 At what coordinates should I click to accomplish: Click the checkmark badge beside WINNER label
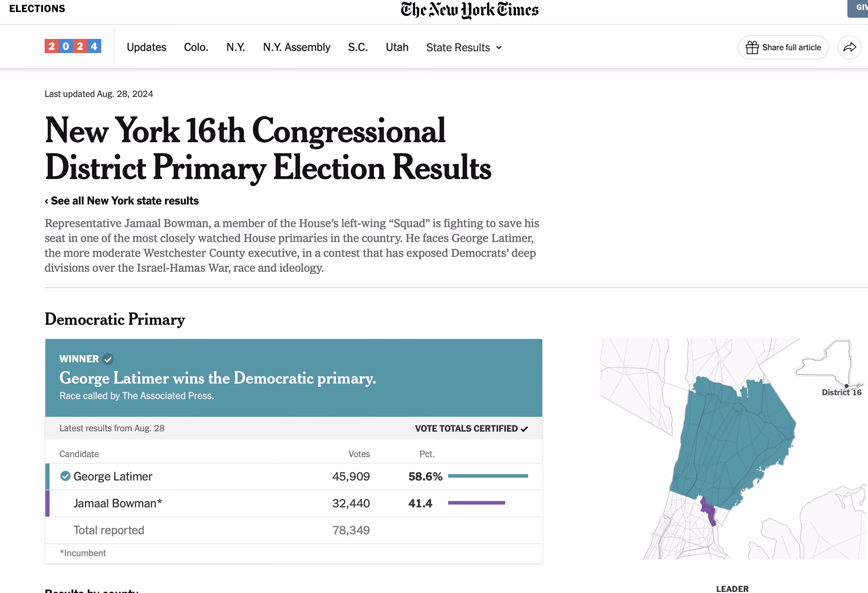click(x=108, y=359)
